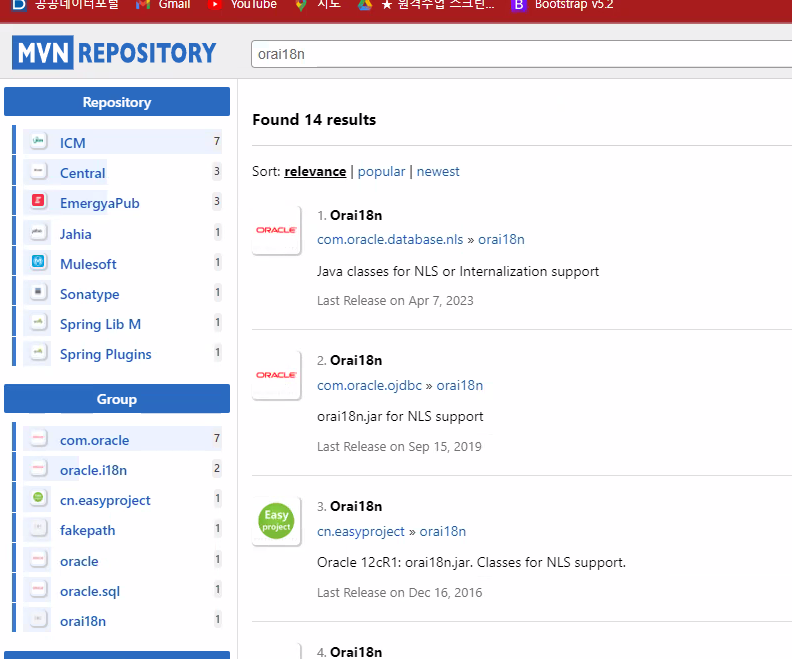Open Oracle logo thumbnail of result 2
The width and height of the screenshot is (792, 659).
[276, 375]
